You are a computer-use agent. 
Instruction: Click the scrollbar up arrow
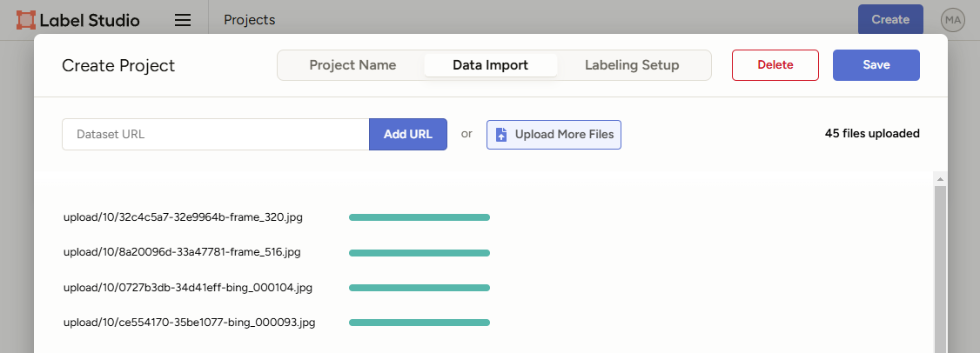tap(939, 178)
